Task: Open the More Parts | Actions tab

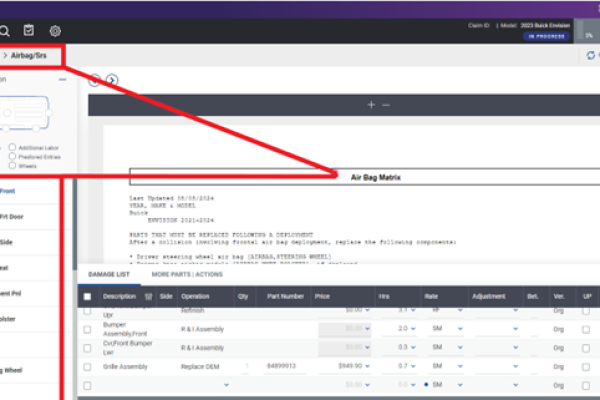Action: pos(187,273)
